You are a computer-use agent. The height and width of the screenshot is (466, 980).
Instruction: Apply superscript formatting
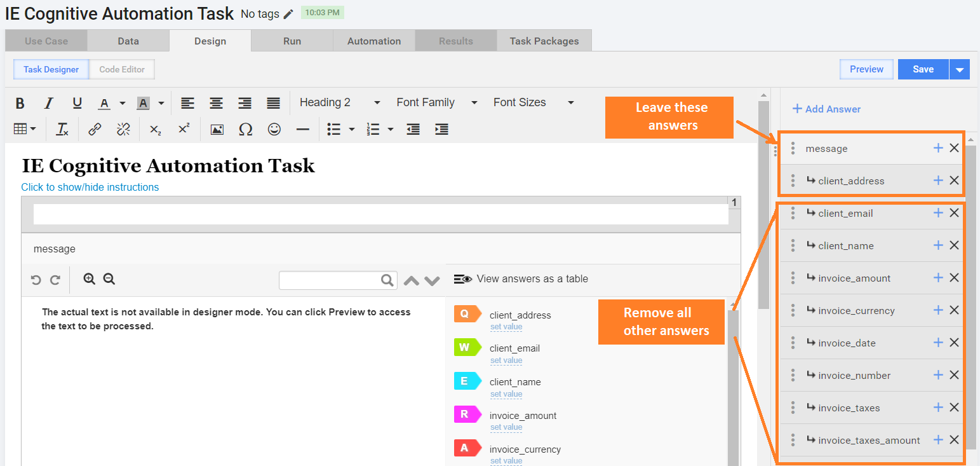point(184,129)
